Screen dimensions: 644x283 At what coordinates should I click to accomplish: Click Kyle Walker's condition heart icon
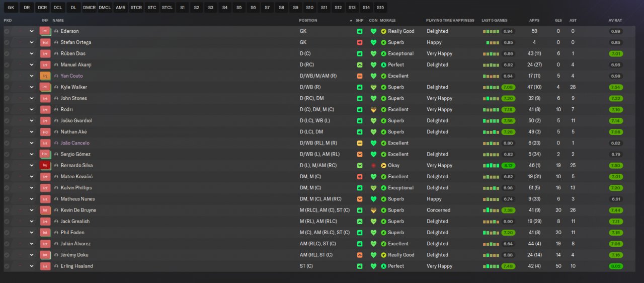[373, 87]
